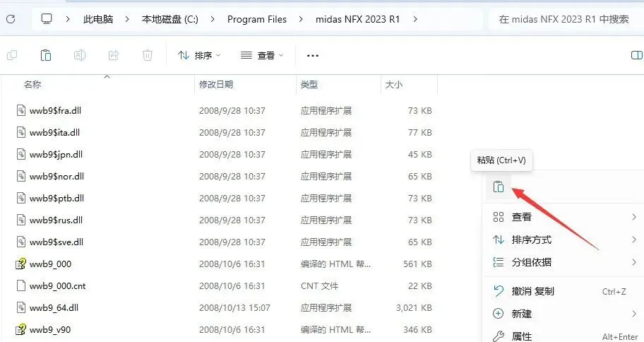644x342 pixels.
Task: Click the file icon of wwb9$jpn.dll
Action: [x=21, y=154]
